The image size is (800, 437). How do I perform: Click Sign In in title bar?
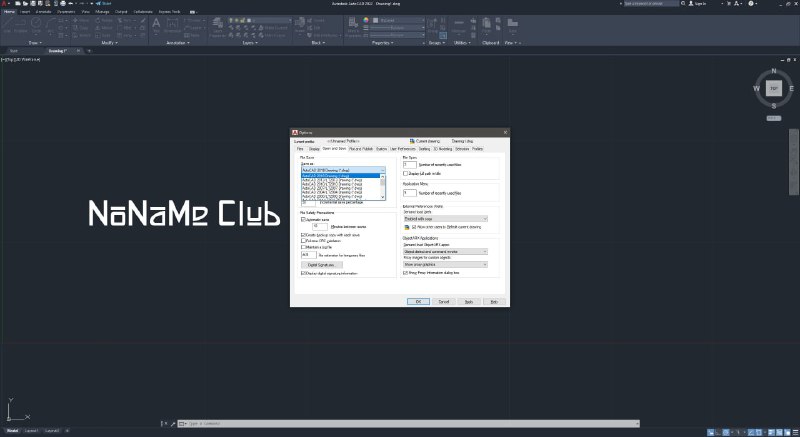pyautogui.click(x=698, y=4)
